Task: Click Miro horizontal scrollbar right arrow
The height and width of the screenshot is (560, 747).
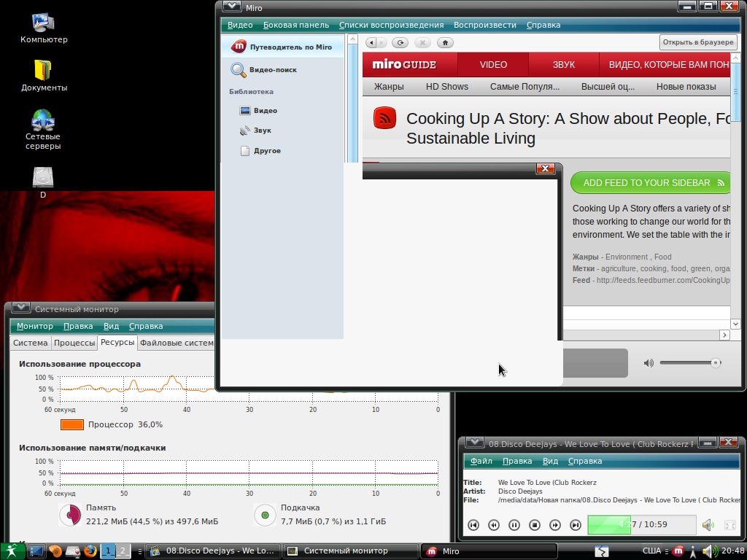Action: 724,335
